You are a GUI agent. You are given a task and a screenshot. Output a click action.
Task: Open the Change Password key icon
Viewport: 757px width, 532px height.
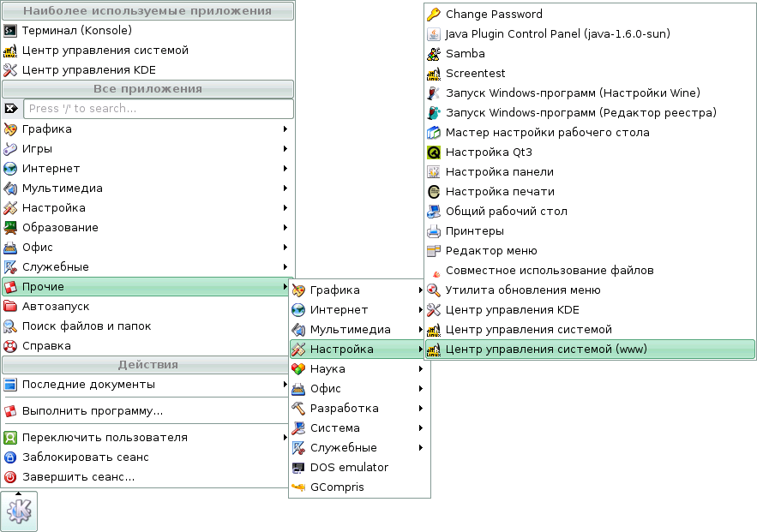pyautogui.click(x=432, y=14)
